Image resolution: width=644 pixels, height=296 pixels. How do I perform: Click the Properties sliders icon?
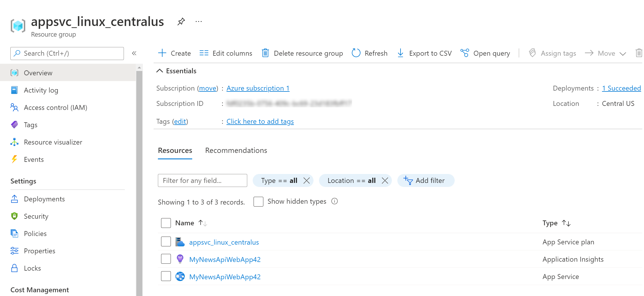(14, 251)
